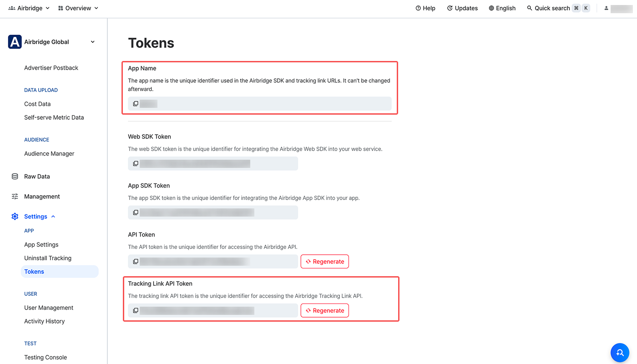Click the App SDK Token field
637x364 pixels.
[213, 212]
